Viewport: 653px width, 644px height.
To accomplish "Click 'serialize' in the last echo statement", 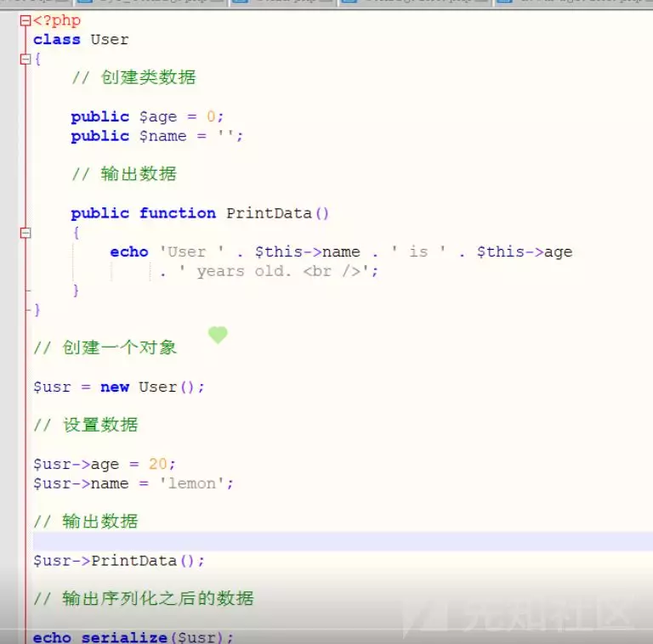I will pyautogui.click(x=124, y=637).
